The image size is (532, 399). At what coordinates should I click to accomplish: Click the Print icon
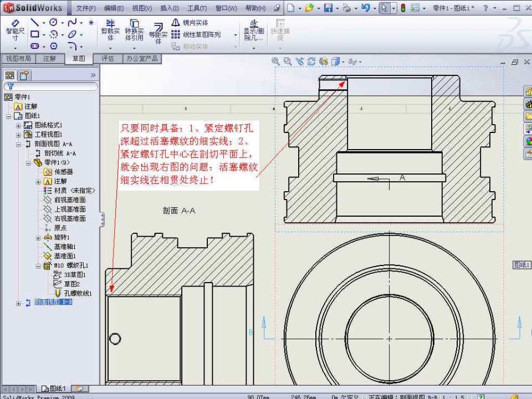click(346, 7)
